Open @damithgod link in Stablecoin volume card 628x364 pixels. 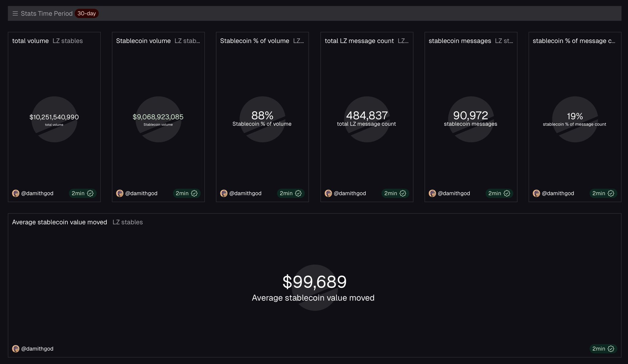coord(141,193)
